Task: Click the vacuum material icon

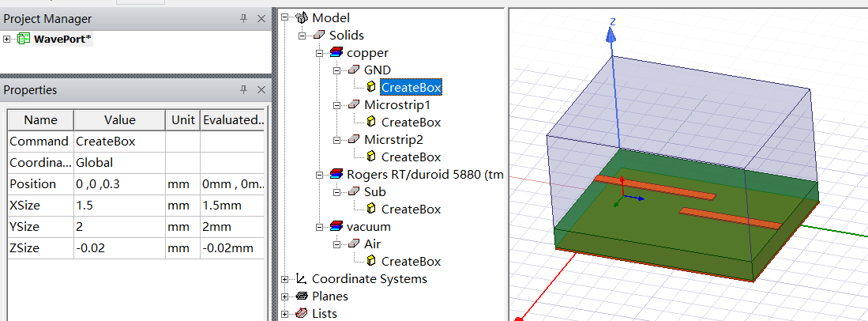Action: click(x=336, y=227)
